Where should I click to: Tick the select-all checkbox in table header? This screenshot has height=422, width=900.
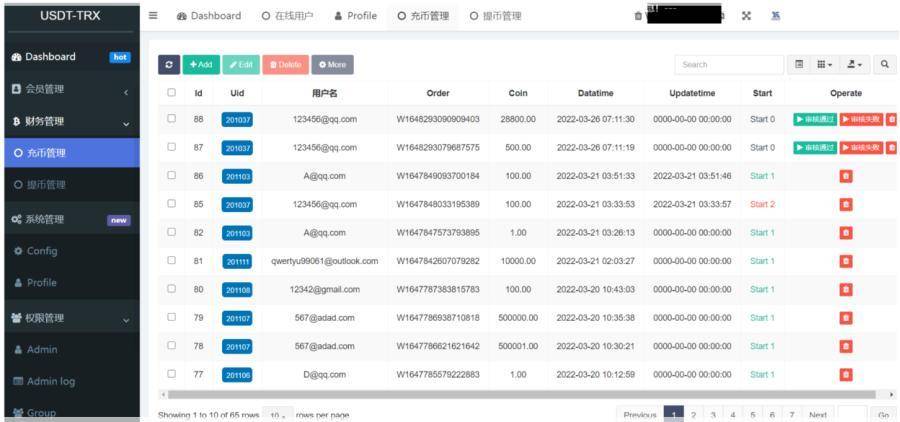tap(171, 93)
